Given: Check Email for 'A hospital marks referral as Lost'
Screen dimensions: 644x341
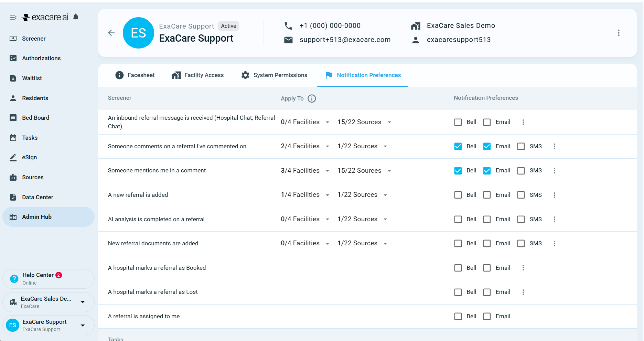Looking at the screenshot, I should 487,292.
